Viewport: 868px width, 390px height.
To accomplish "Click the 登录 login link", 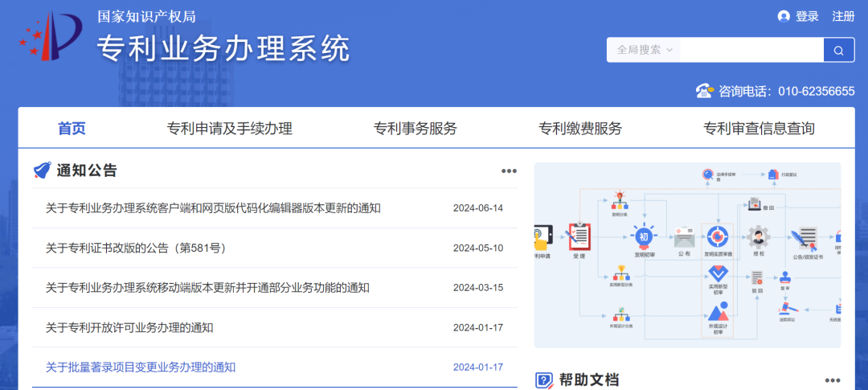I will [x=807, y=17].
